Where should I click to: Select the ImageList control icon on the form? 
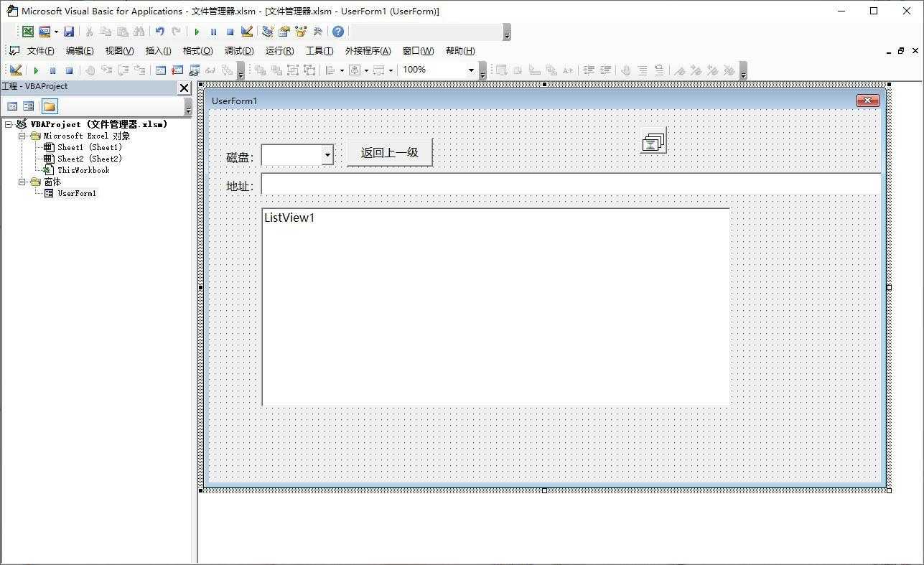click(x=653, y=141)
